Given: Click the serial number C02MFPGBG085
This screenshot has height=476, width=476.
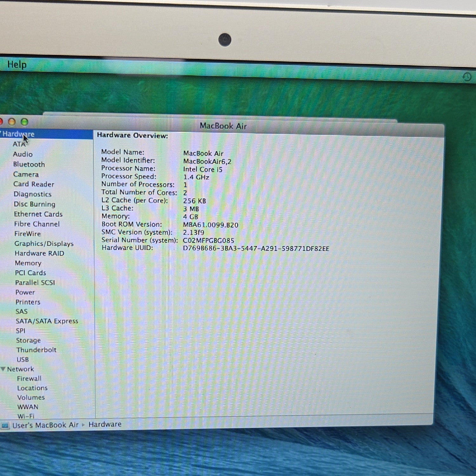Looking at the screenshot, I should pyautogui.click(x=208, y=241).
